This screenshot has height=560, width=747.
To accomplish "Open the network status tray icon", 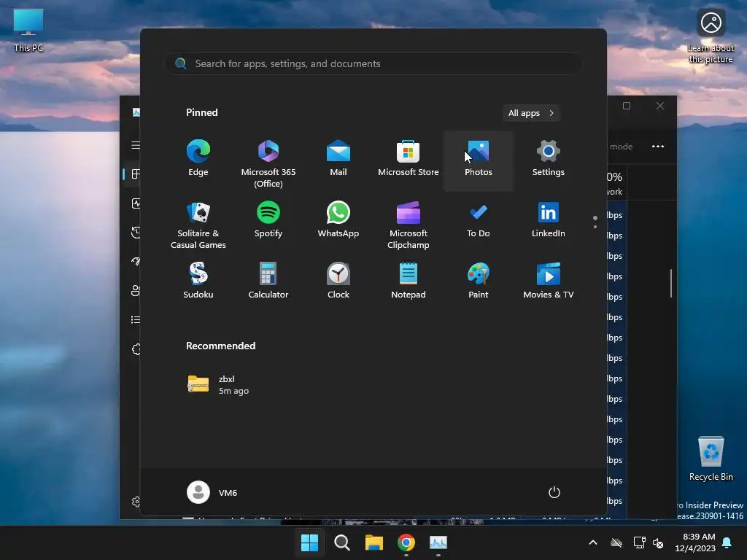I will 639,542.
